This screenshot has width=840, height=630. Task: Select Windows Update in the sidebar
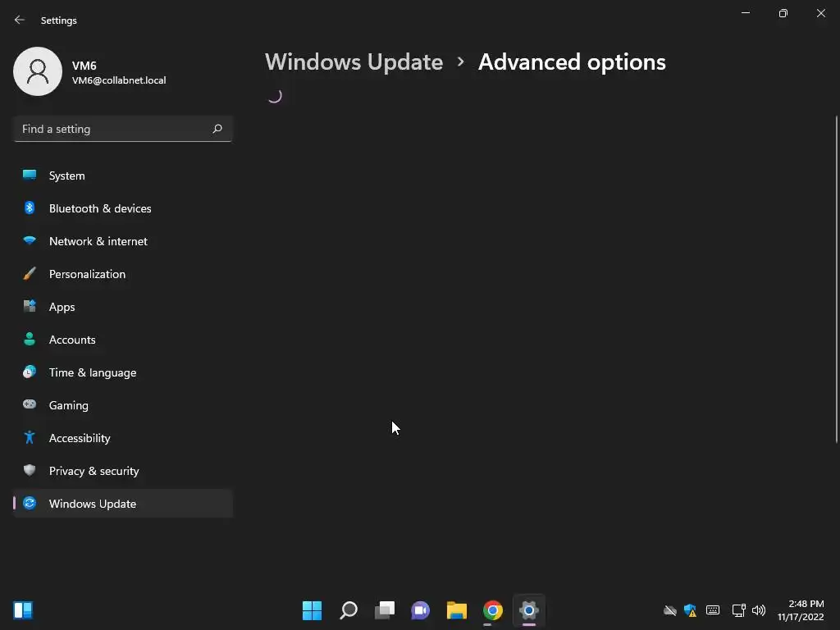tap(123, 504)
